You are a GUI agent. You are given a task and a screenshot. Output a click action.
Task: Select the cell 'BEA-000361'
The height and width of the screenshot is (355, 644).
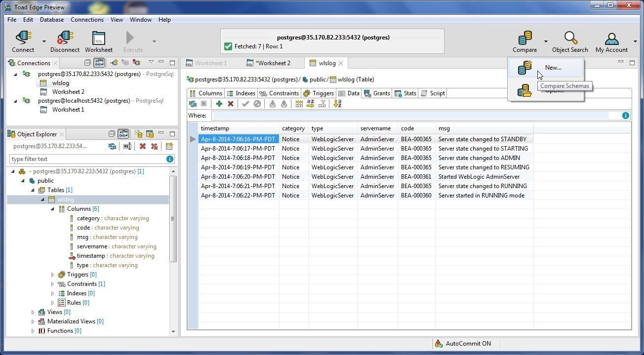coord(416,177)
